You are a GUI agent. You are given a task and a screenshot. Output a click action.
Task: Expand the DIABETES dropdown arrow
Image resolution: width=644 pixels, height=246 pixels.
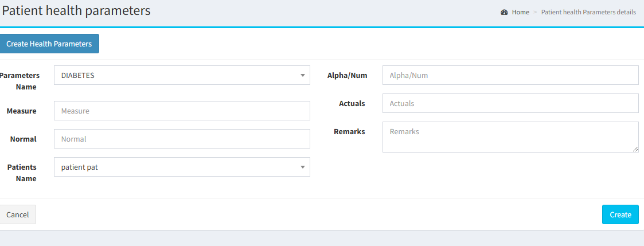click(x=303, y=76)
